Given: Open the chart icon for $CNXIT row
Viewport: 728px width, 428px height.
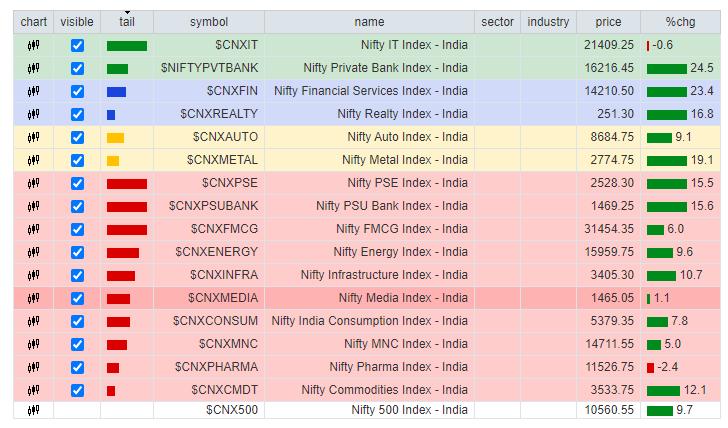Looking at the screenshot, I should 33,46.
